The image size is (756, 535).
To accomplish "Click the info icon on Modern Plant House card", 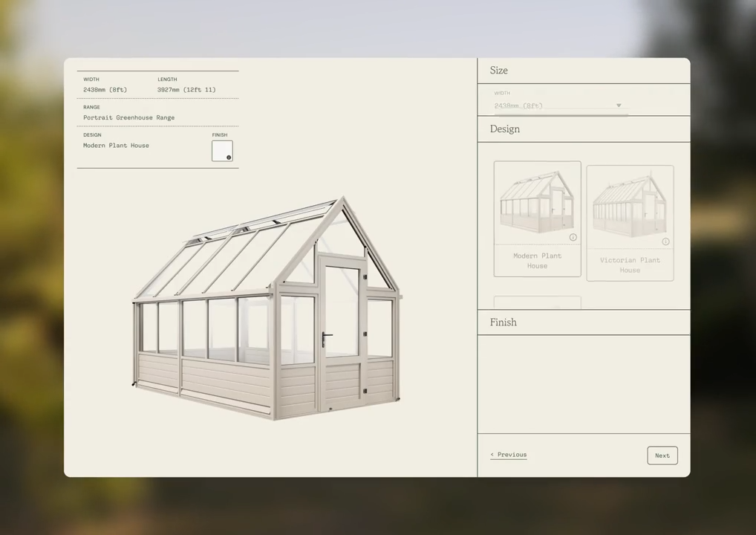I will tap(573, 238).
